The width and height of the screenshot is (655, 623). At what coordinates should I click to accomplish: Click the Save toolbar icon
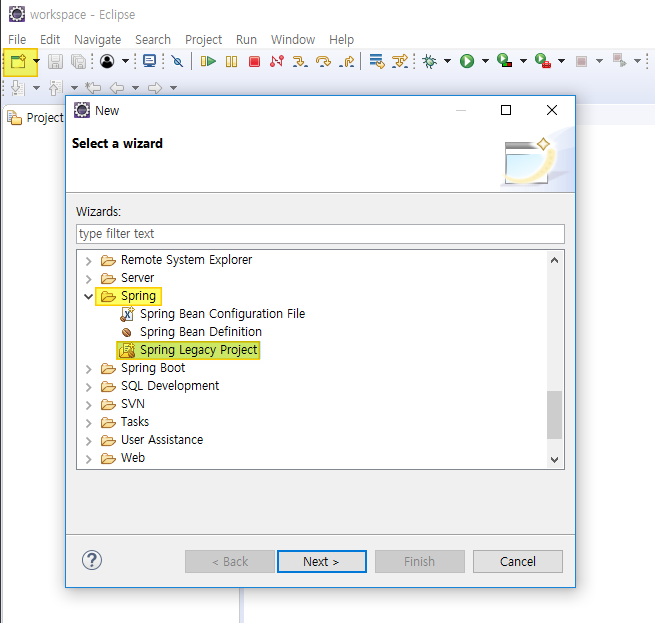55,62
